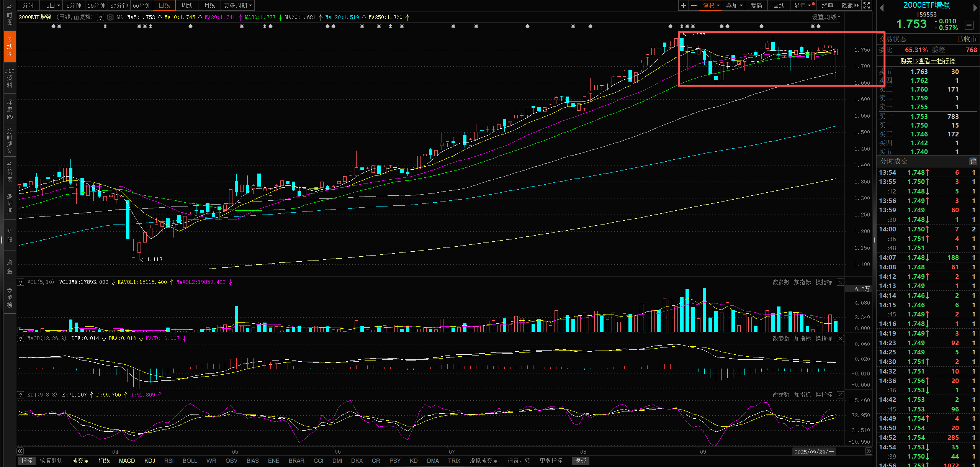Image resolution: width=980 pixels, height=467 pixels.
Task: Click 换指标 in the MACD panel
Action: [x=823, y=338]
